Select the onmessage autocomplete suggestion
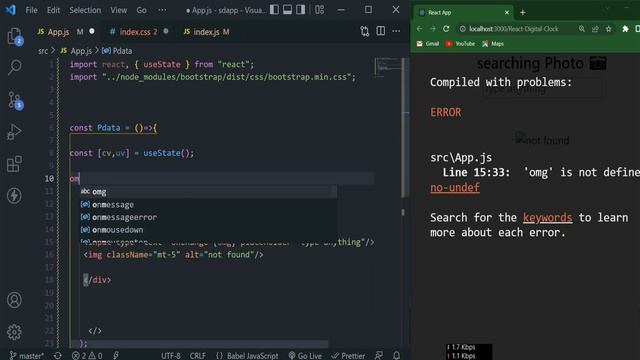 (208, 204)
